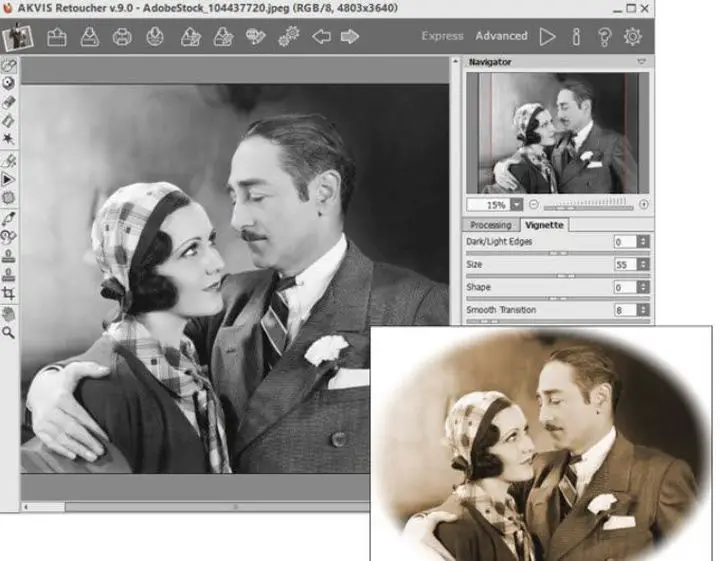720x561 pixels.
Task: Open the 15% zoom level dropdown
Action: tap(517, 204)
